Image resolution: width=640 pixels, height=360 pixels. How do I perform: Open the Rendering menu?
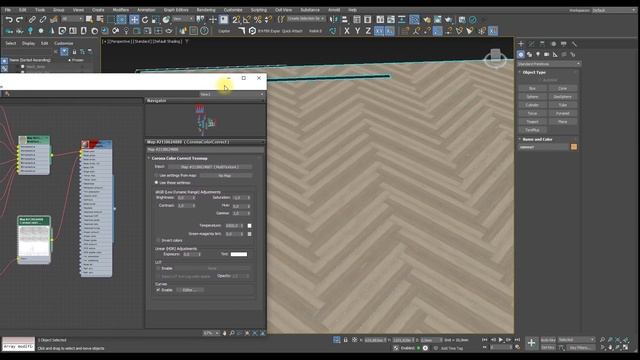[206, 10]
